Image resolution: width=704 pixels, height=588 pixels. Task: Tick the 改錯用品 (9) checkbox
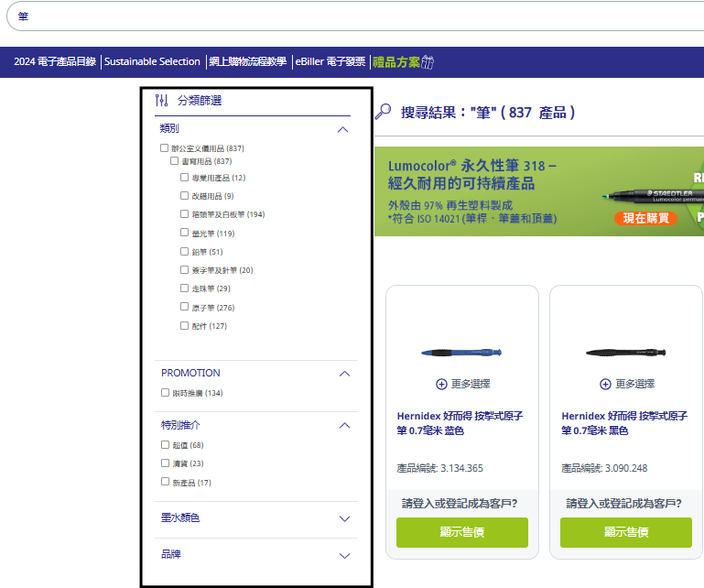tap(184, 195)
